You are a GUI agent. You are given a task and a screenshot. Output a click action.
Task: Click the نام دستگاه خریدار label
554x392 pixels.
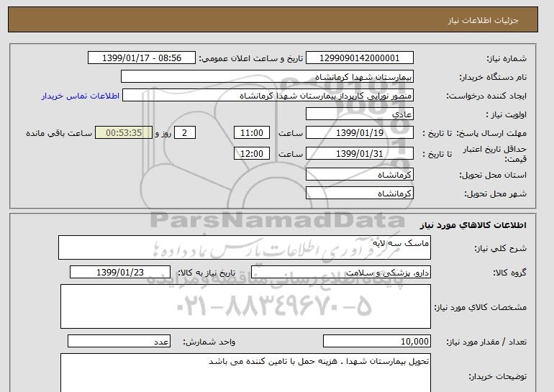[493, 77]
